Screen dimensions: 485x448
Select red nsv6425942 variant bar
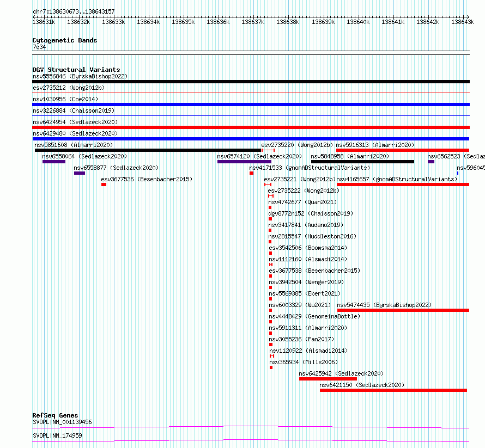coord(328,379)
